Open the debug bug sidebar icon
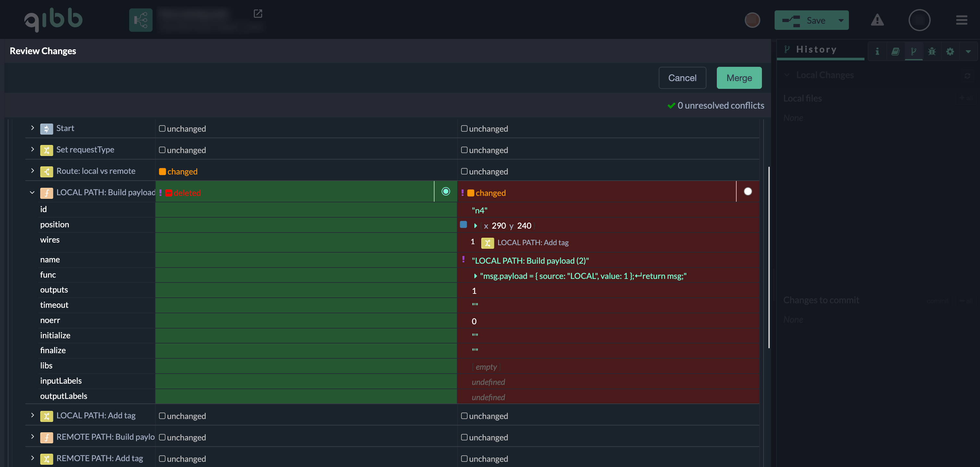This screenshot has height=467, width=980. 932,51
